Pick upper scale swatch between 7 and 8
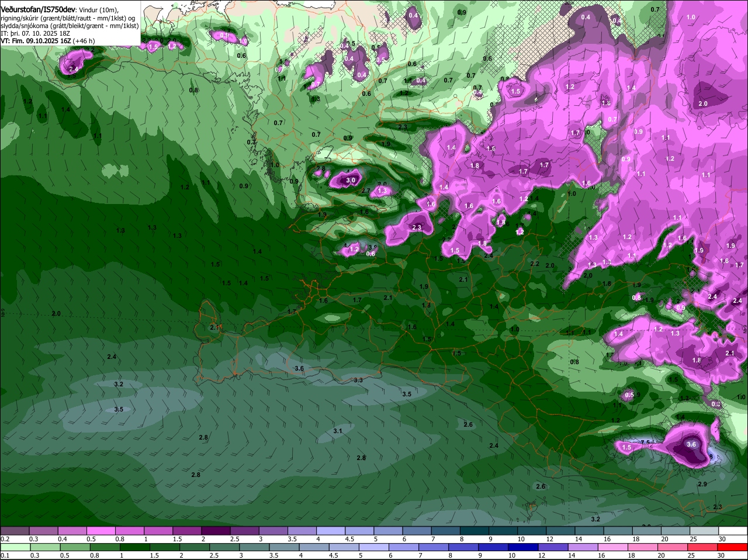Viewport: 748px width, 560px height. pyautogui.click(x=445, y=531)
